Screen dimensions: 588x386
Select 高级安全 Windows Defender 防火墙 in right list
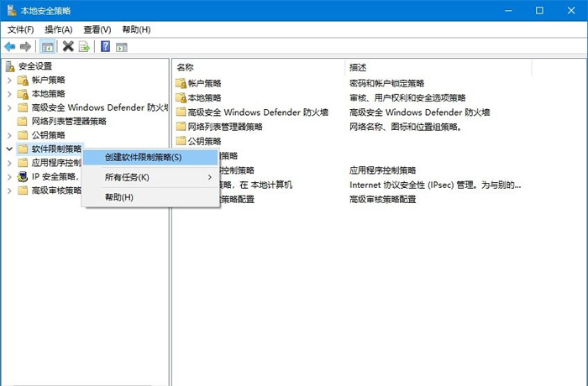click(258, 112)
